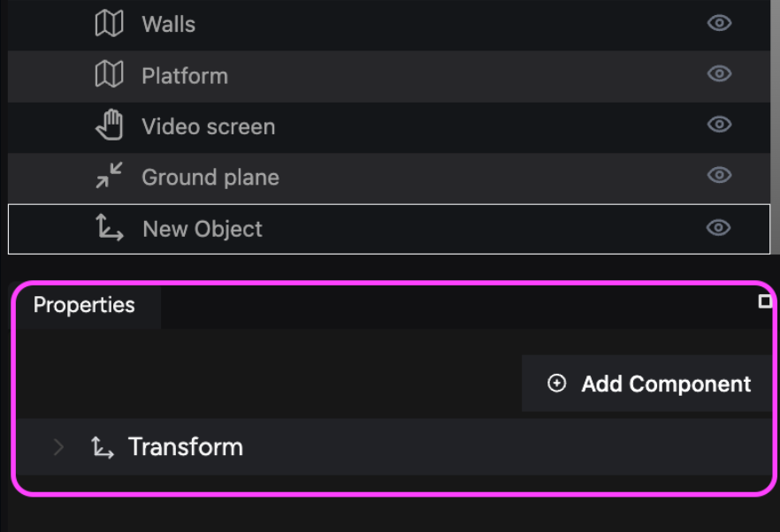This screenshot has width=780, height=532.
Task: Hide the Video screen object
Action: tap(719, 125)
